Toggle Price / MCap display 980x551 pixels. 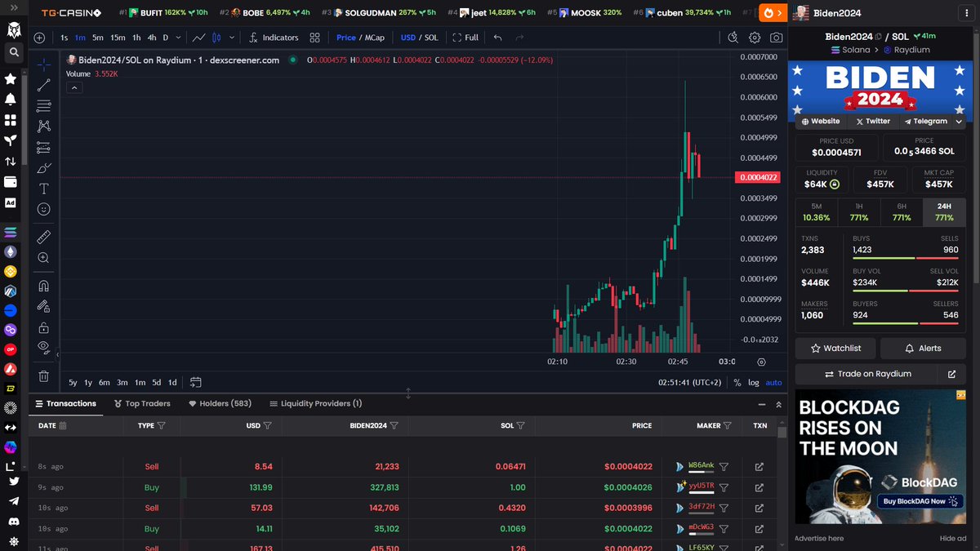click(x=360, y=38)
